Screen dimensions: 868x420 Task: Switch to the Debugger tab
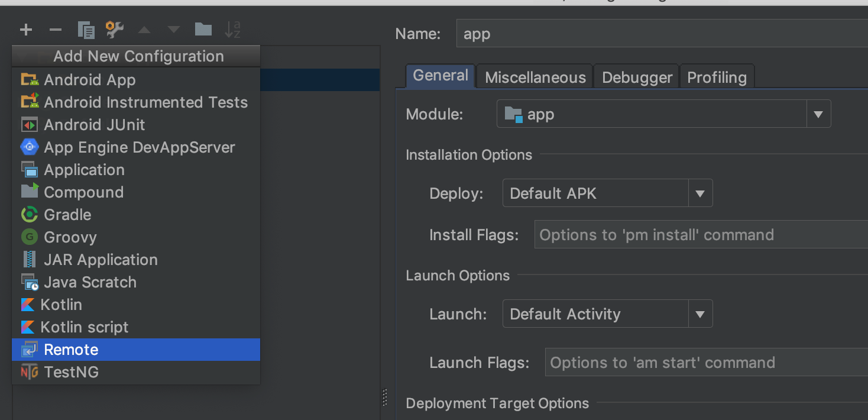[637, 77]
